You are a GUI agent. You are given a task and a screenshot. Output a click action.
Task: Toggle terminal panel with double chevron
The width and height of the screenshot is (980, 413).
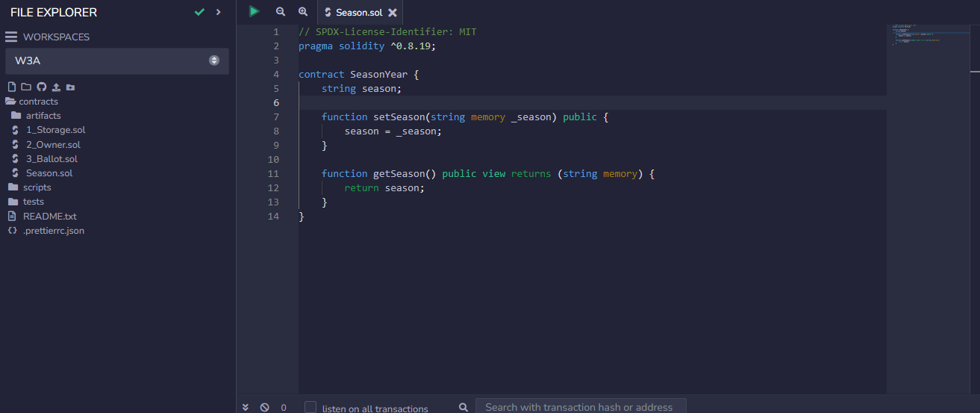(246, 408)
